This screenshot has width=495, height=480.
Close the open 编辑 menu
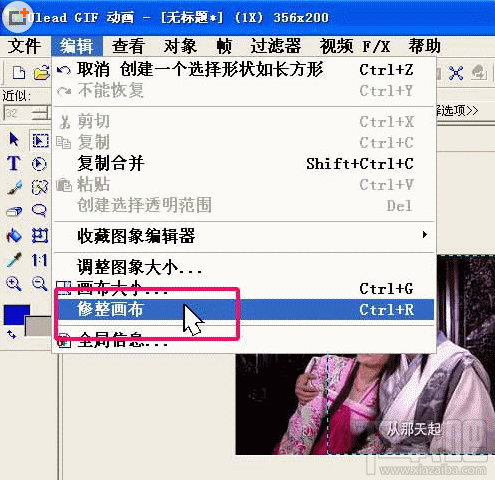tap(77, 46)
